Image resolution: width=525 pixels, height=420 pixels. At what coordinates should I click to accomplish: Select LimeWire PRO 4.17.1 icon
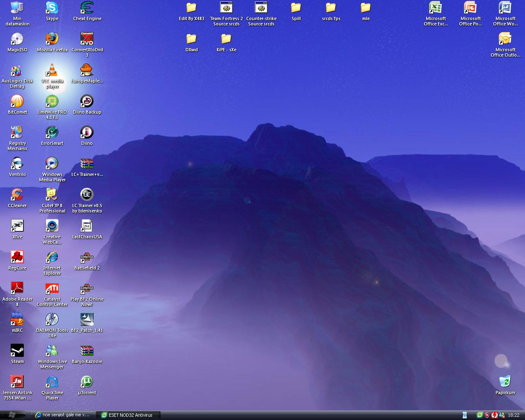tap(52, 107)
